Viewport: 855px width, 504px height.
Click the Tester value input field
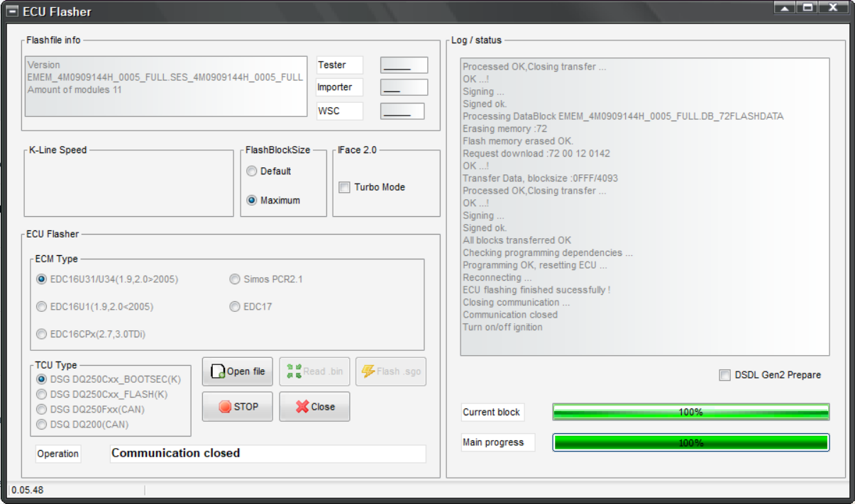[404, 65]
